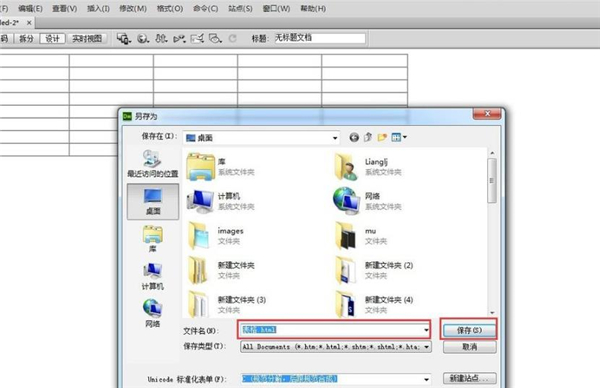
Task: Open the 命令(C) menu
Action: pos(205,8)
